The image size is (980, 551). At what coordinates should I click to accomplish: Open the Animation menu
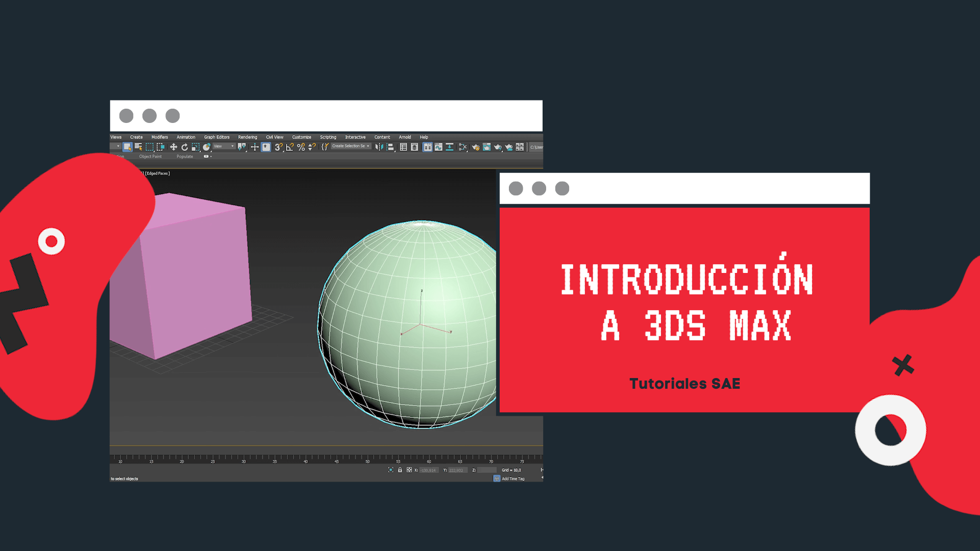(186, 137)
